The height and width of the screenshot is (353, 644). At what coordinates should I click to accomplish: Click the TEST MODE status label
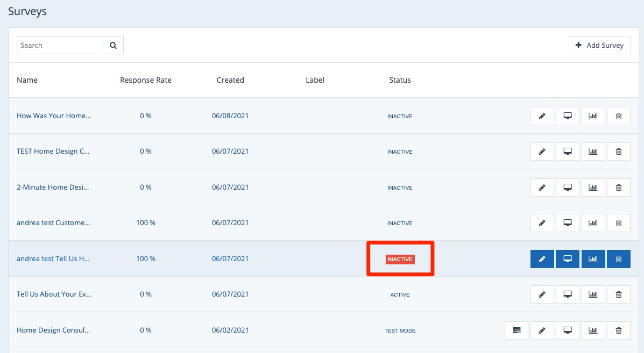click(x=400, y=331)
